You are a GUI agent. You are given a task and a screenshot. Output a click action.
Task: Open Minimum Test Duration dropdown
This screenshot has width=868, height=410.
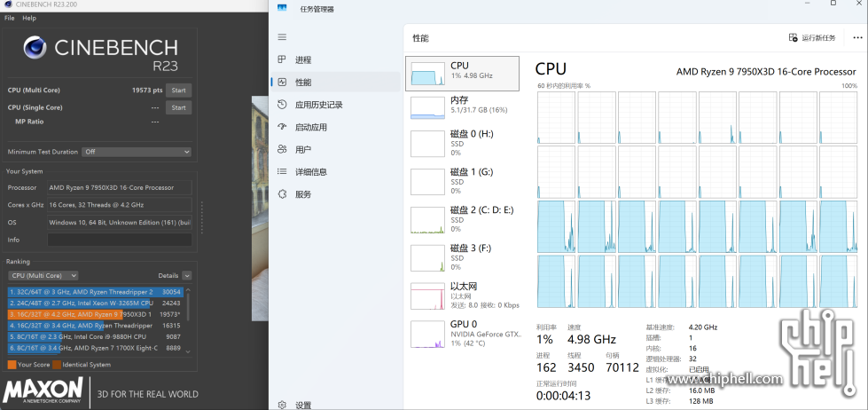pyautogui.click(x=137, y=151)
